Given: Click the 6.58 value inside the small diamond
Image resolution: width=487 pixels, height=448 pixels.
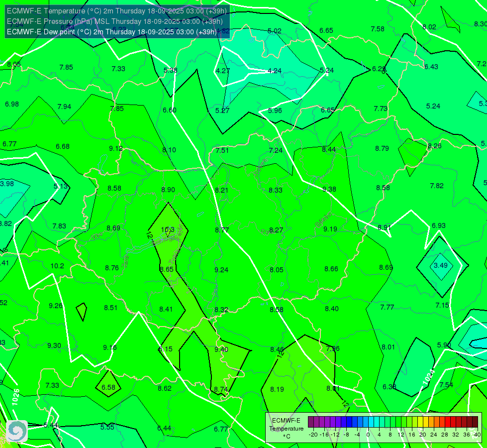Looking at the screenshot, I should pyautogui.click(x=108, y=387).
